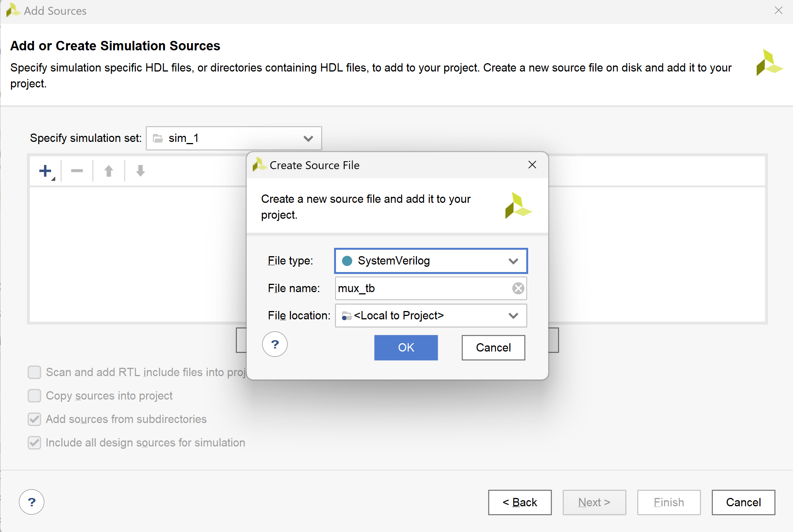The height and width of the screenshot is (532, 793).
Task: Toggle Scan and add RTL include files
Action: tap(34, 372)
